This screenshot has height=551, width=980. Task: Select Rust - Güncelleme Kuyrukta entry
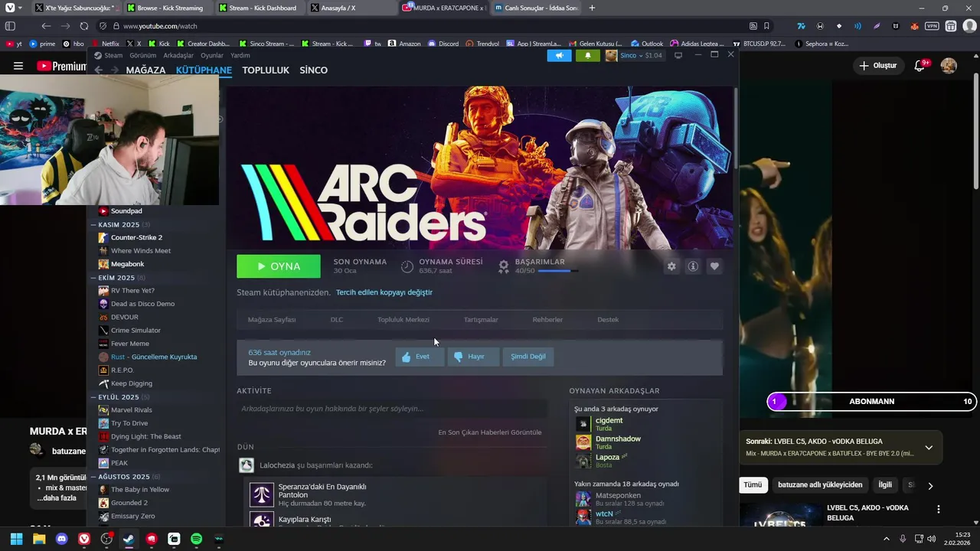click(x=154, y=357)
